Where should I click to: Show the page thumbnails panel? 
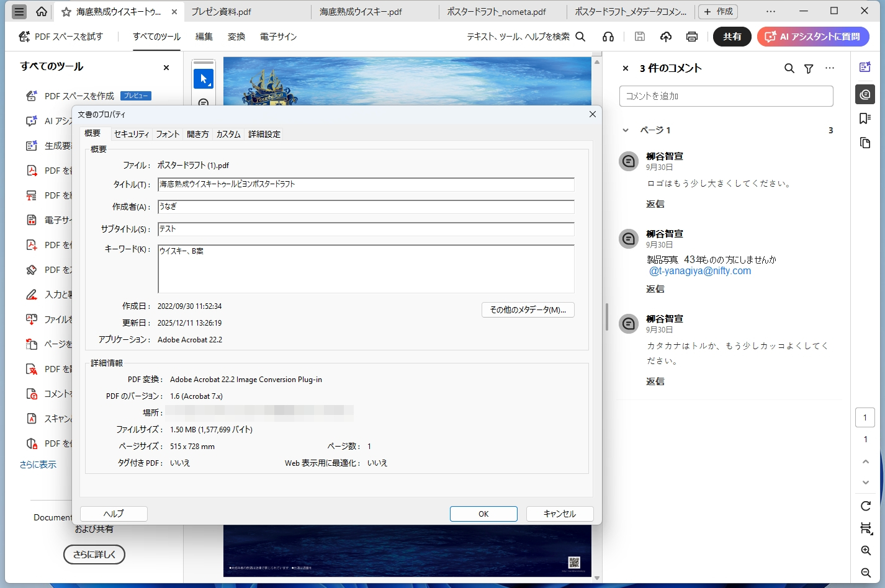tap(865, 143)
